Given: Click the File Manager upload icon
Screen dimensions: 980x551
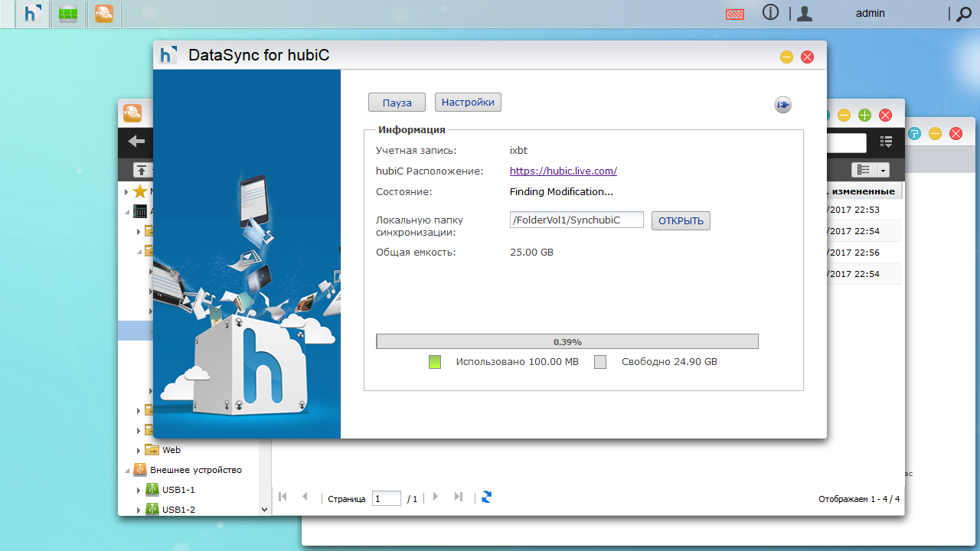Looking at the screenshot, I should point(142,170).
